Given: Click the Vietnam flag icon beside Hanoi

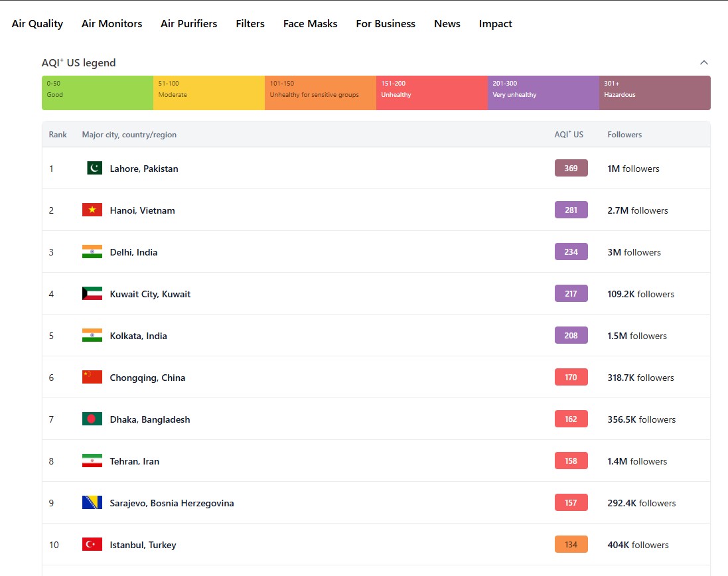Looking at the screenshot, I should pos(92,210).
